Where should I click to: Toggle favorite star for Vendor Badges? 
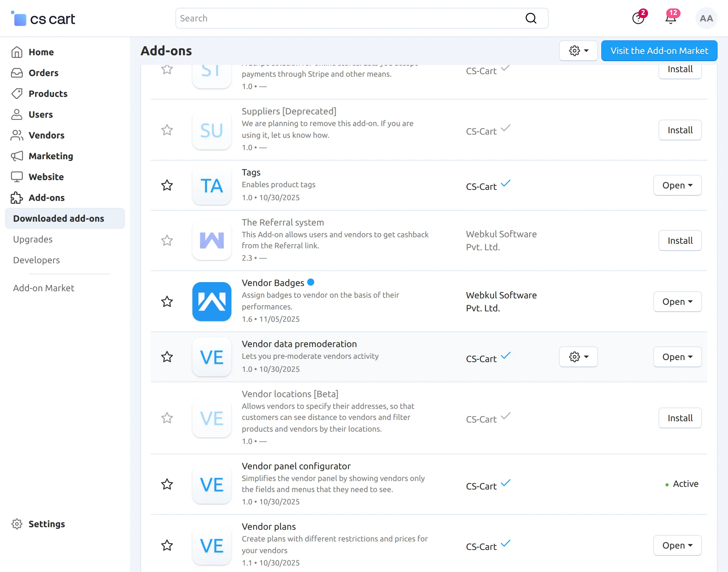click(x=167, y=301)
